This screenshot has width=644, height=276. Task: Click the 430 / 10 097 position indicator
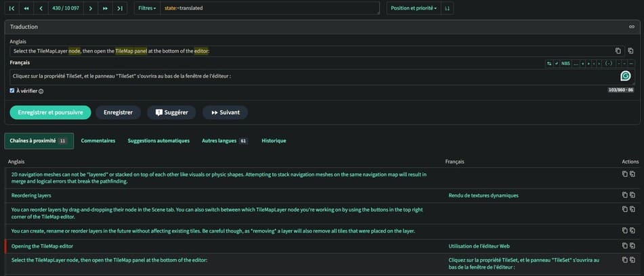click(x=66, y=8)
